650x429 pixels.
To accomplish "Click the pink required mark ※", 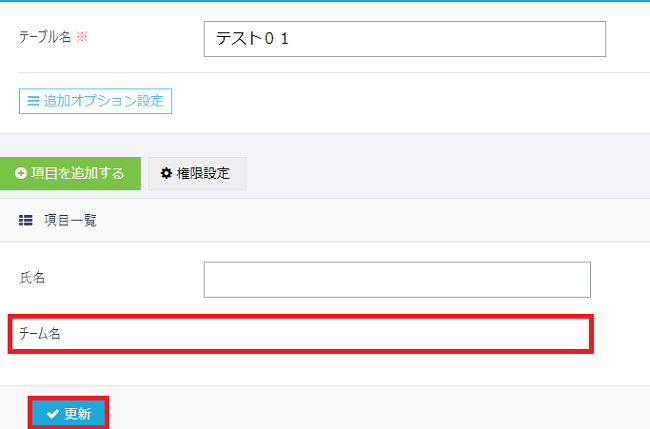I will (x=83, y=37).
